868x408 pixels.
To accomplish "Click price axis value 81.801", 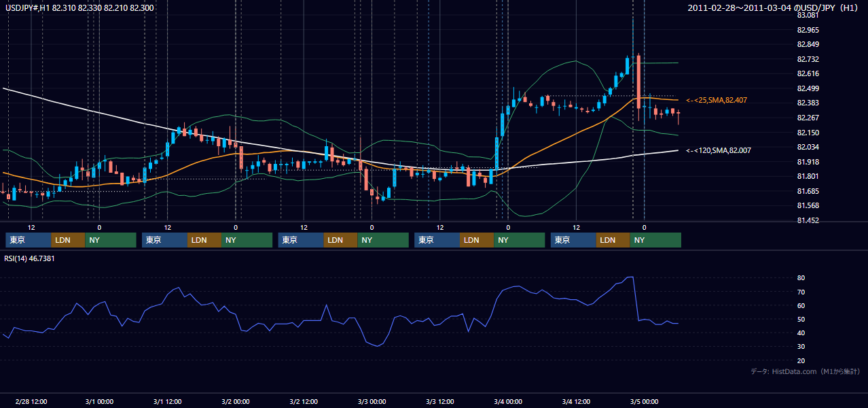I will (x=808, y=176).
